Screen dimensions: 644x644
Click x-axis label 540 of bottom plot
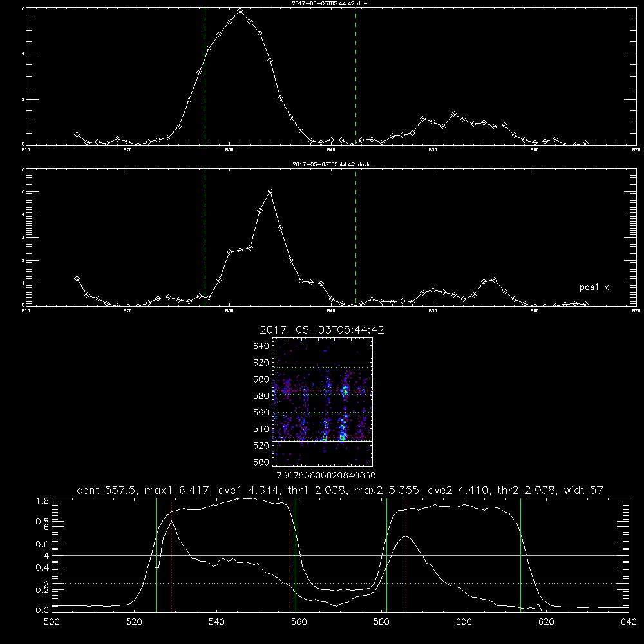click(x=216, y=622)
